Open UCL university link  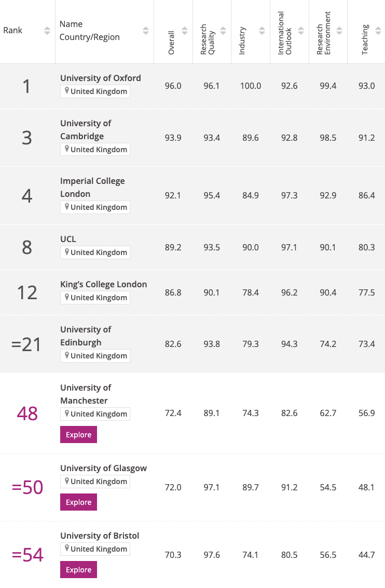pos(68,239)
